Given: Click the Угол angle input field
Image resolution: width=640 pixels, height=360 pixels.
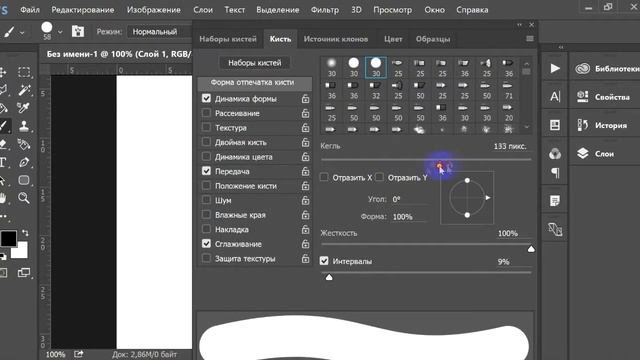Looking at the screenshot, I should click(409, 199).
